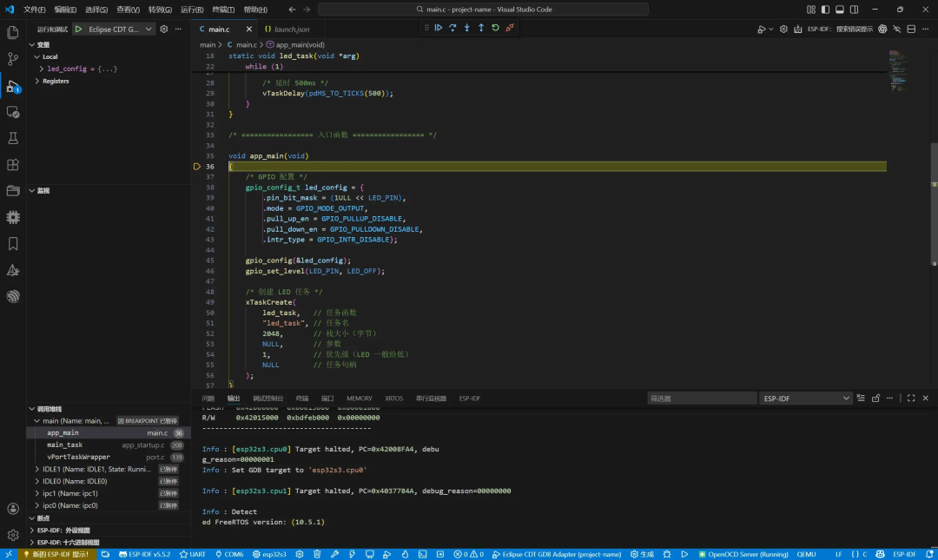Click the editor vertical scrollbar
The width and height of the screenshot is (938, 560).
(x=933, y=203)
